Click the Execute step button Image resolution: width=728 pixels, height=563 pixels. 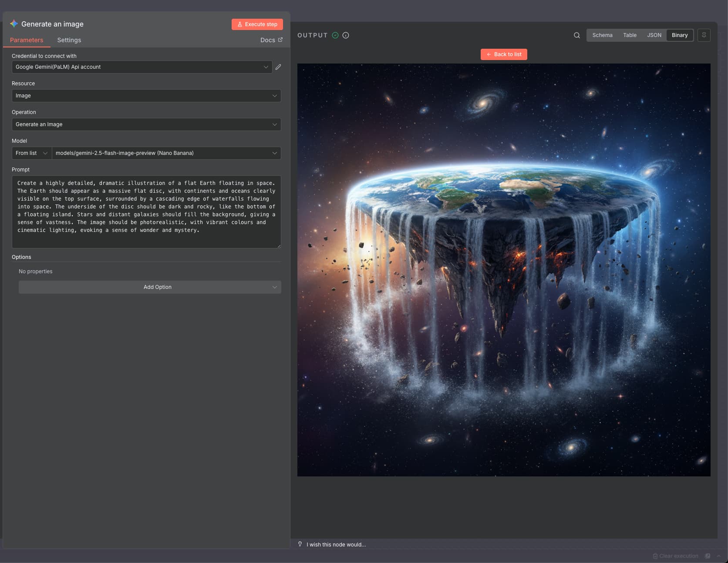coord(257,24)
